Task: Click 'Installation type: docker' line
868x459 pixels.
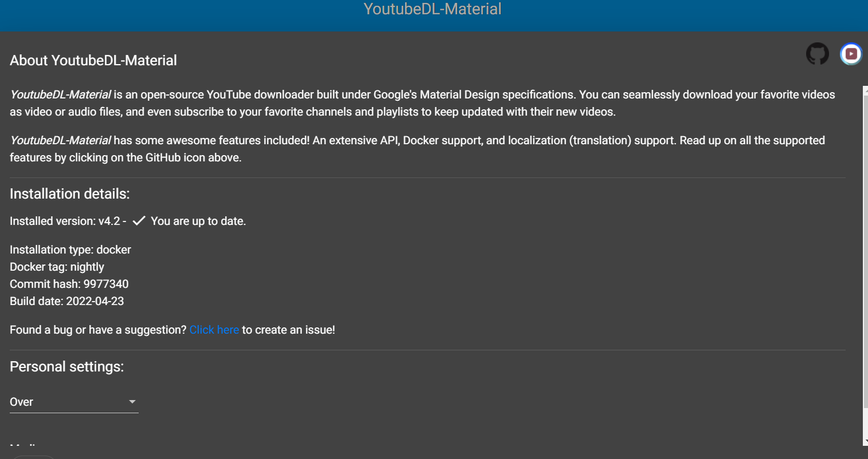Action: point(70,250)
